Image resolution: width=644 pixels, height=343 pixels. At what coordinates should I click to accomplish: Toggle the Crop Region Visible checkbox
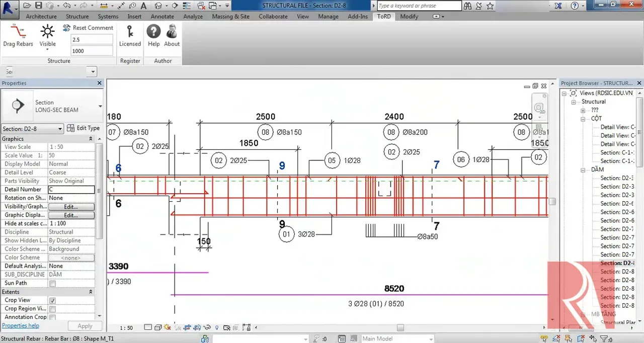(x=52, y=309)
